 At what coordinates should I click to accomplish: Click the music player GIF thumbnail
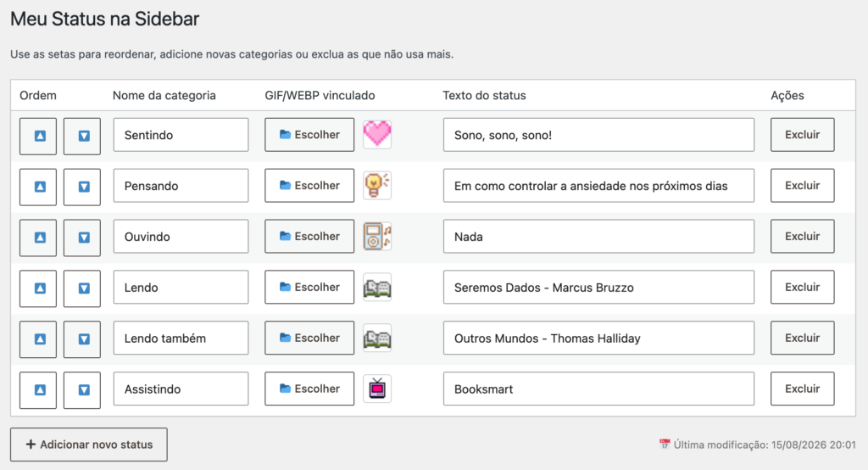pyautogui.click(x=377, y=236)
